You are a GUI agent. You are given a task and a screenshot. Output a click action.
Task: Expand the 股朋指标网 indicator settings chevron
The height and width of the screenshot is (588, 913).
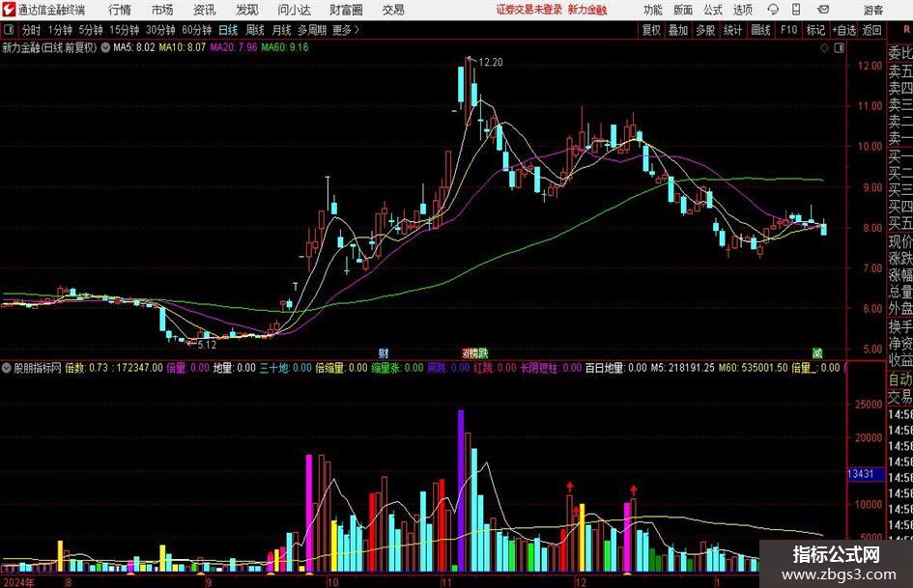click(7, 368)
